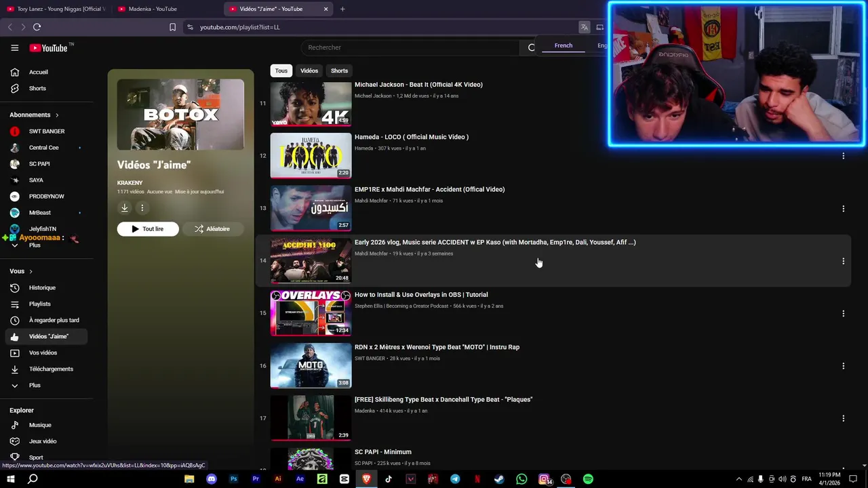This screenshot has width=868, height=488.
Task: Open options menu for OBS Overlays tutorial
Action: coord(843,313)
